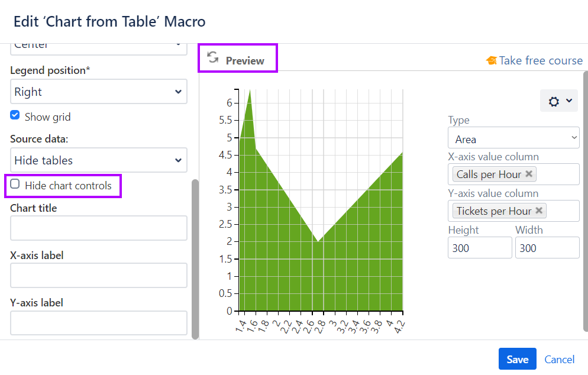Click the Cancel link
The height and width of the screenshot is (375, 588).
tap(559, 359)
